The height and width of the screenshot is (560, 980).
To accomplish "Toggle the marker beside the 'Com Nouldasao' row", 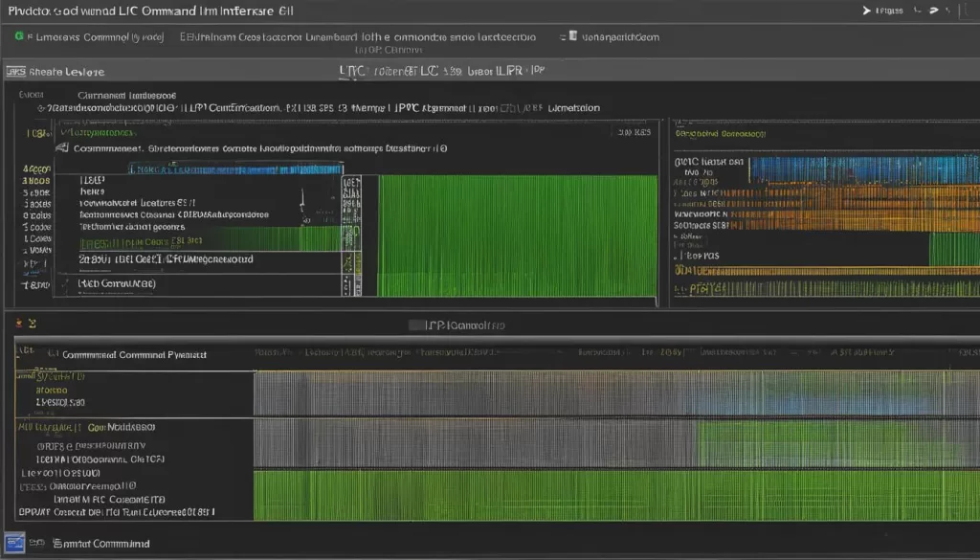I will (x=78, y=427).
